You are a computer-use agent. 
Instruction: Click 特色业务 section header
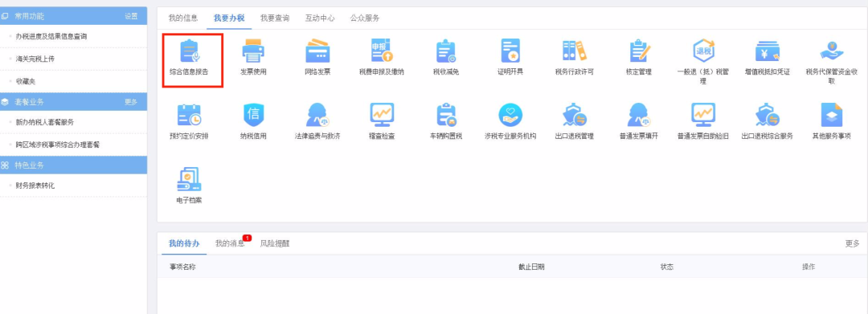tap(73, 165)
